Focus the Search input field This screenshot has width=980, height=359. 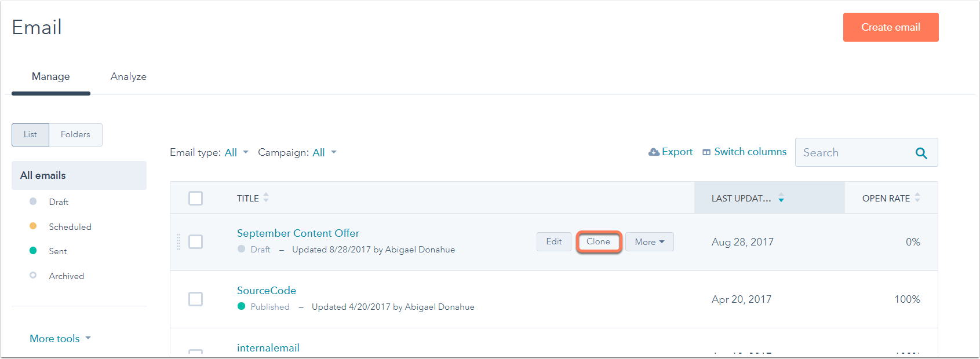point(866,152)
